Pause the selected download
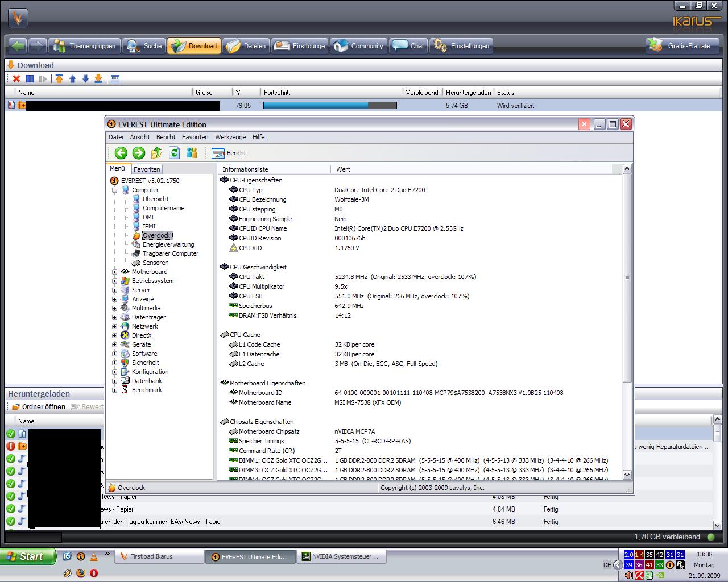Viewport: 728px width, 582px height. click(30, 79)
